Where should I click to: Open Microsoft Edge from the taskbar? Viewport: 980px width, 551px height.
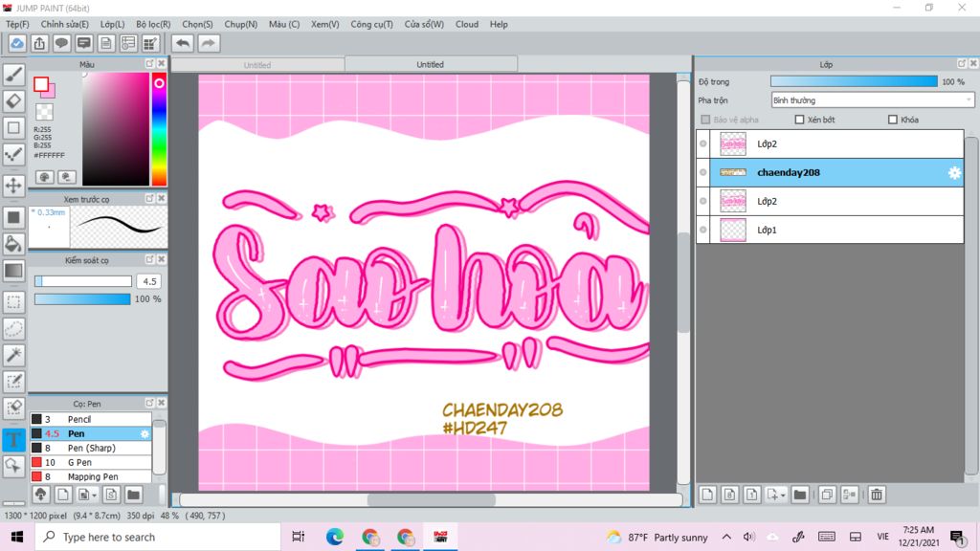[334, 537]
